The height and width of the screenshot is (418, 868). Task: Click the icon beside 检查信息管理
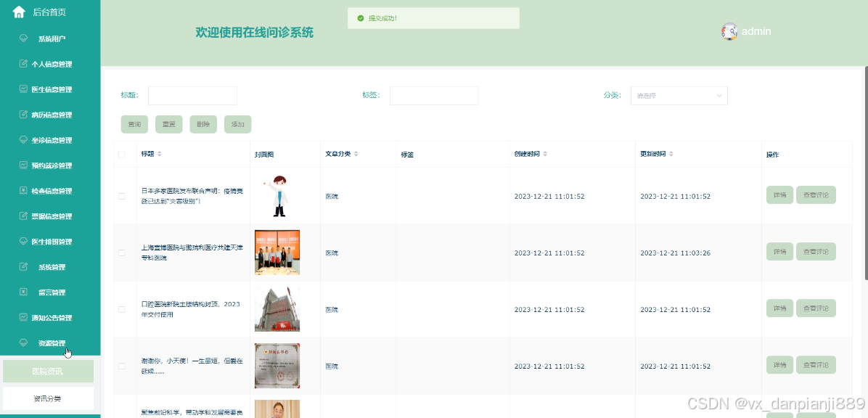tap(23, 190)
